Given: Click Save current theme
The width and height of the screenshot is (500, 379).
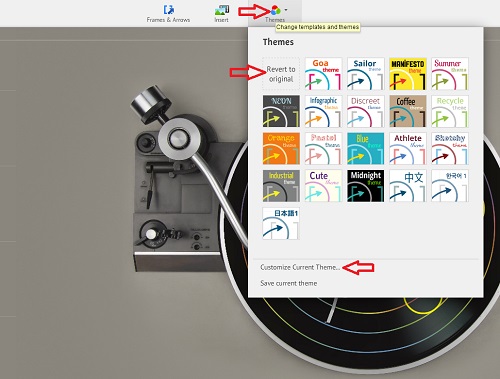Looking at the screenshot, I should tap(289, 283).
